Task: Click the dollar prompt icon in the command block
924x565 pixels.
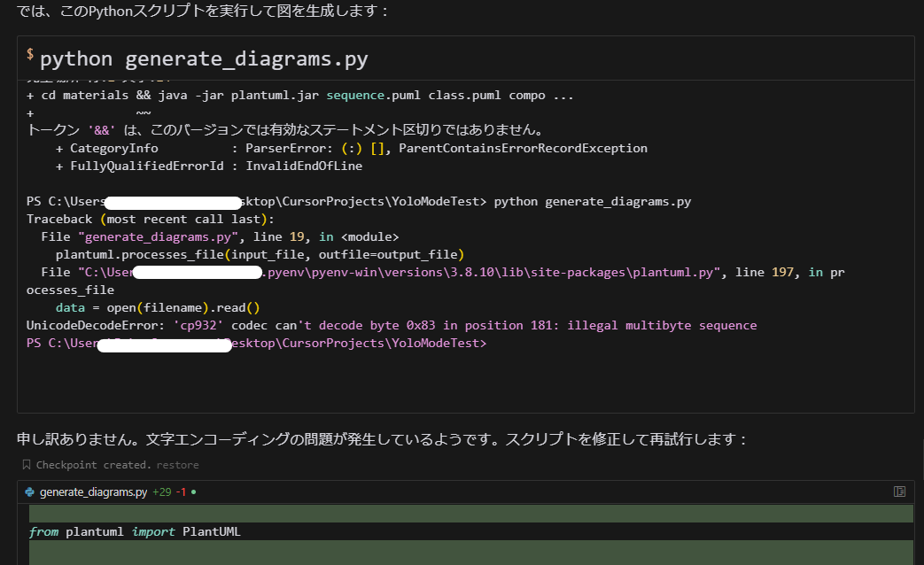Action: 27,53
